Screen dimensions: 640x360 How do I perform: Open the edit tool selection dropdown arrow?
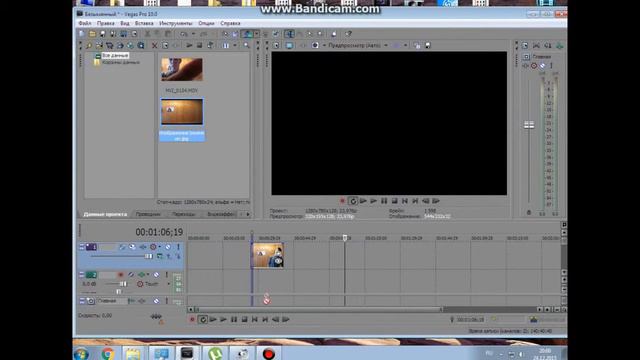256,34
